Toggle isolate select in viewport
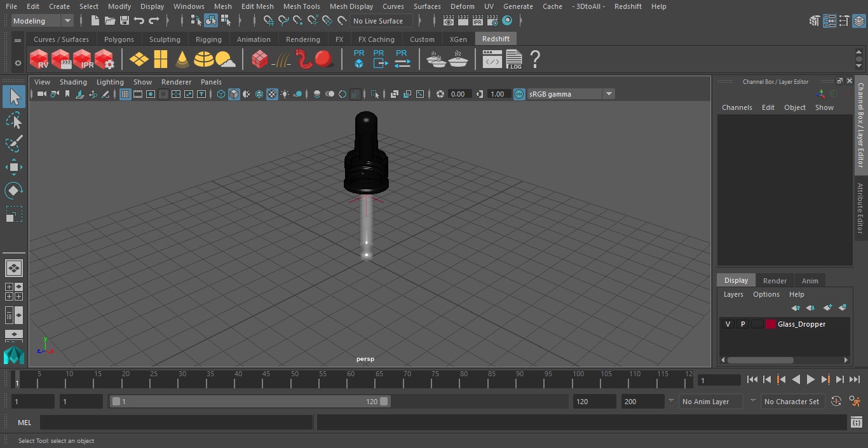The height and width of the screenshot is (448, 868). point(375,94)
